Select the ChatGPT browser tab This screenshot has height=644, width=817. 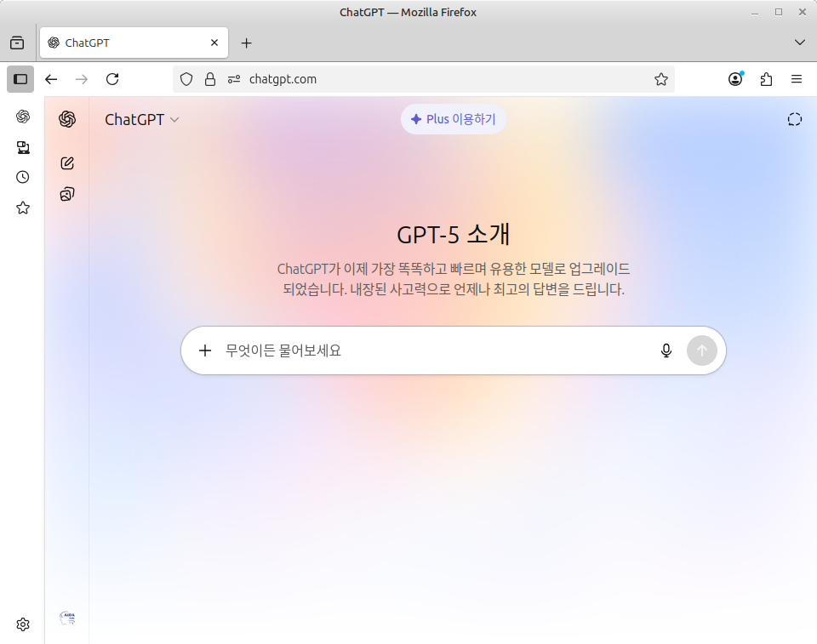pyautogui.click(x=134, y=43)
